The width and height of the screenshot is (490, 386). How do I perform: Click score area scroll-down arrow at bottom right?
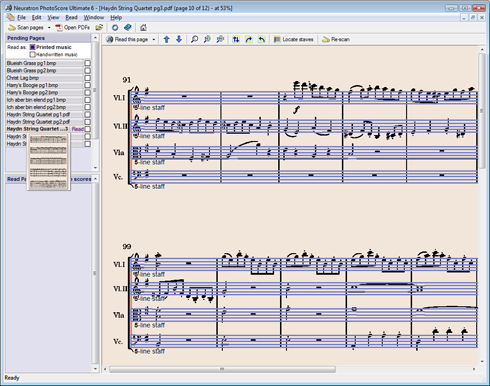click(x=482, y=361)
